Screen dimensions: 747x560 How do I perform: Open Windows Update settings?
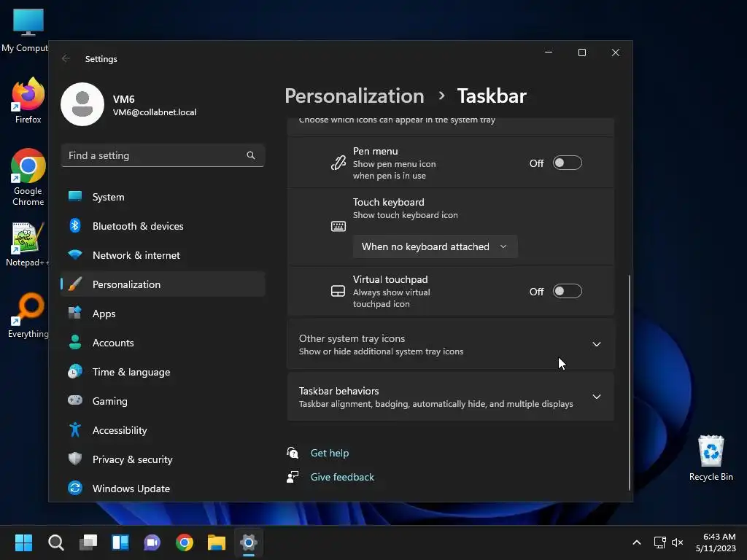163,489
